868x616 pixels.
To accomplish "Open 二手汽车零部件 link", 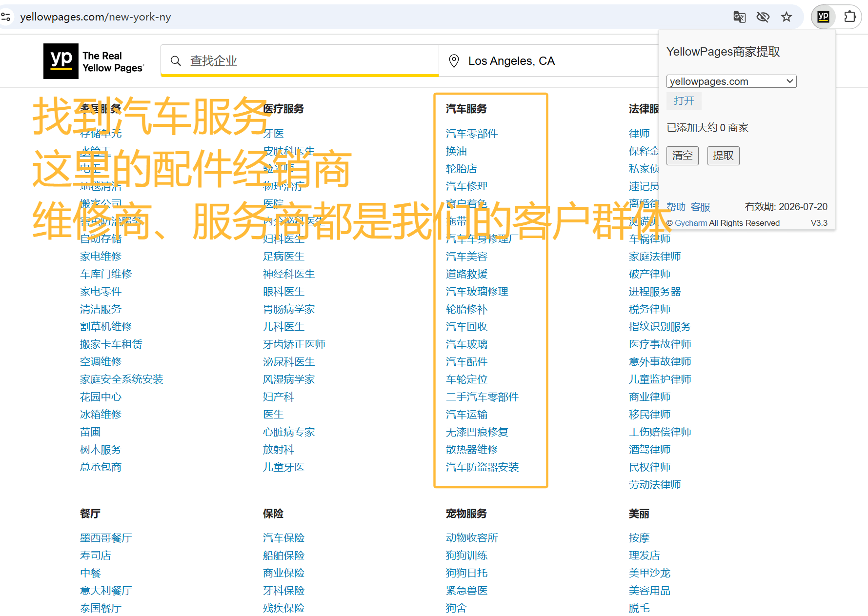I will pos(482,397).
